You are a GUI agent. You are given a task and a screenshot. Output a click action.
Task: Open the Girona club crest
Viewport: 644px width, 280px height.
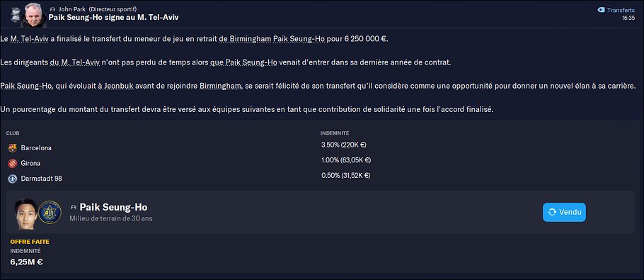pyautogui.click(x=12, y=163)
